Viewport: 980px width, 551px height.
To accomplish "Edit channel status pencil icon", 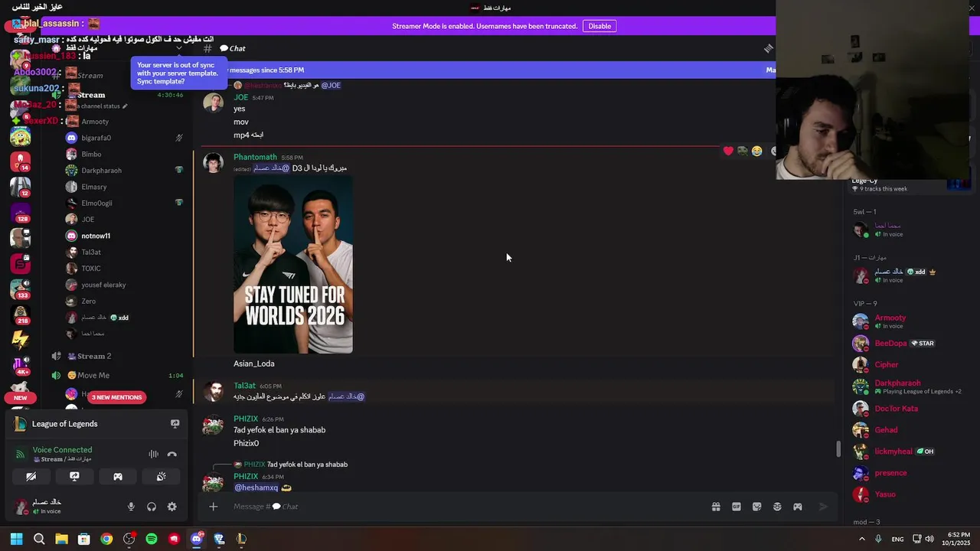I will coord(125,106).
